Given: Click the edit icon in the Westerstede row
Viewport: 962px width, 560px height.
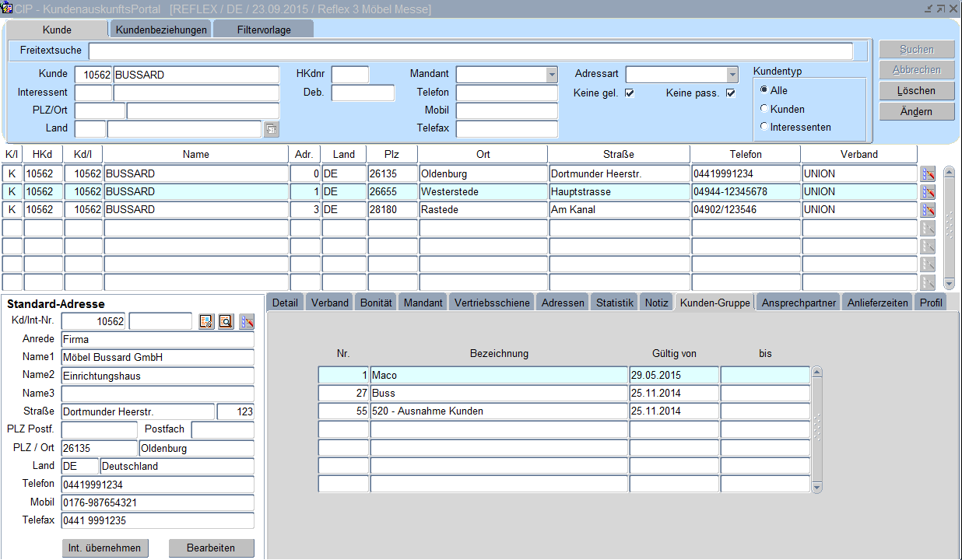Looking at the screenshot, I should point(927,192).
